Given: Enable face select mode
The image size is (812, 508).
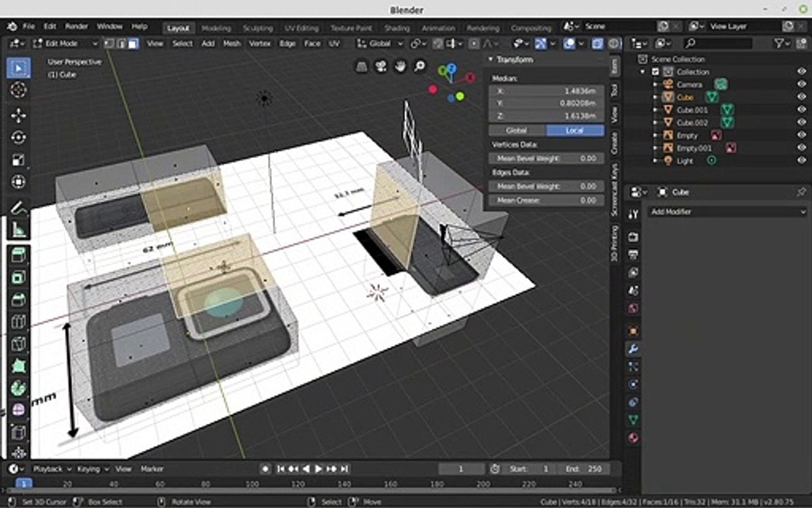Looking at the screenshot, I should 133,44.
